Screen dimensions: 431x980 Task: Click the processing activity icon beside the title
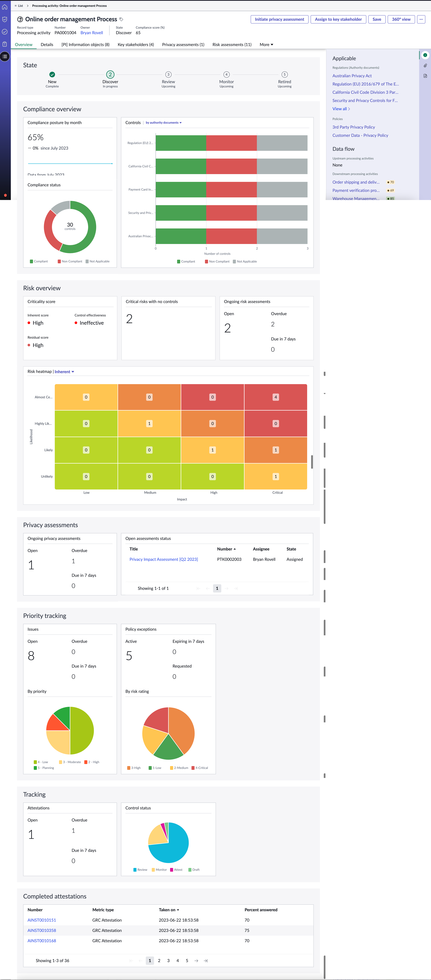(20, 19)
